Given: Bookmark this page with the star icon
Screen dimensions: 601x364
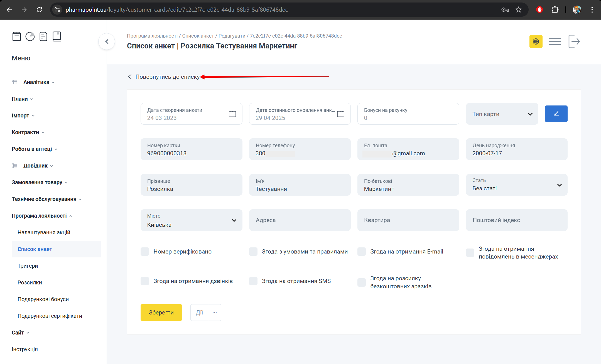Looking at the screenshot, I should pos(518,10).
